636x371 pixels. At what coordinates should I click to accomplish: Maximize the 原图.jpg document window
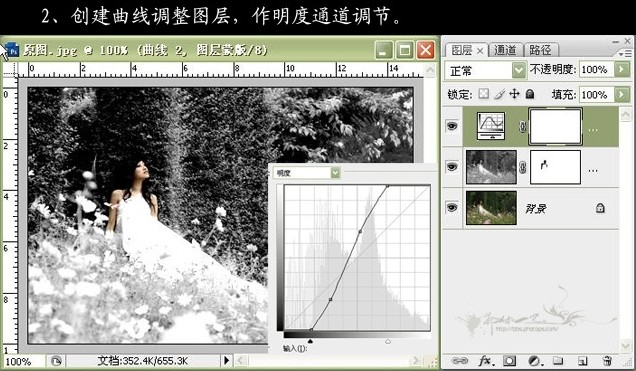click(404, 50)
